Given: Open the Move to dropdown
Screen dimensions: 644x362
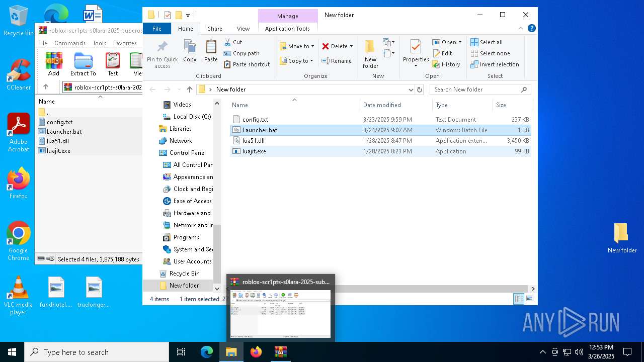Looking at the screenshot, I should point(297,46).
